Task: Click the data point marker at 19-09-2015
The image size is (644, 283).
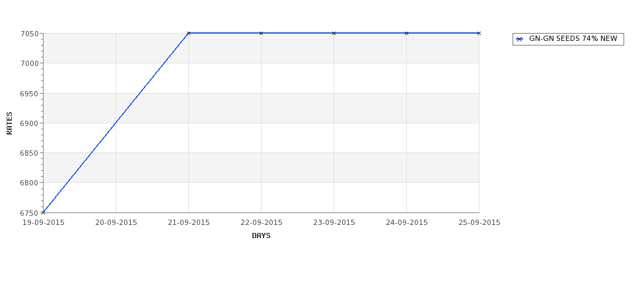Action: [x=43, y=212]
